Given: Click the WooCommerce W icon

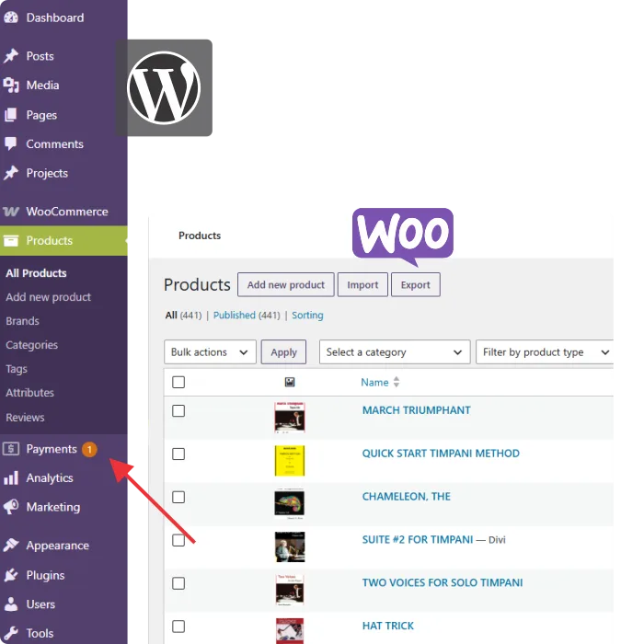Looking at the screenshot, I should [11, 212].
